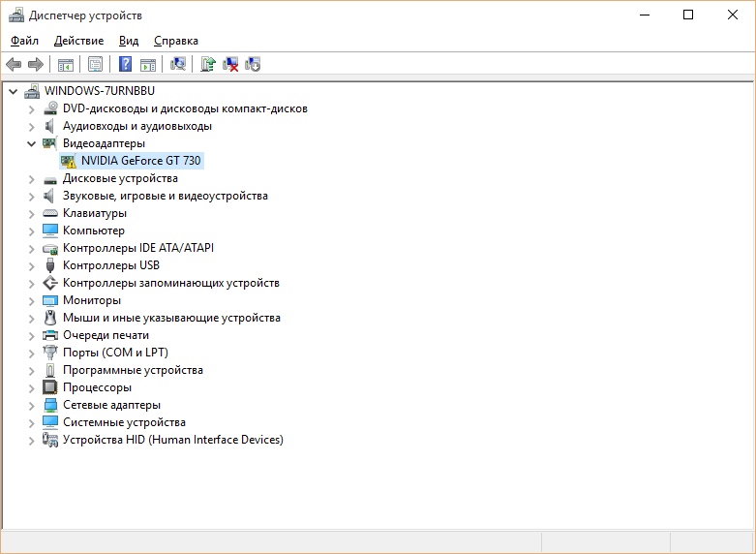Expand the Устройства HID chevron
Viewport: 756px width, 554px height.
coord(32,440)
